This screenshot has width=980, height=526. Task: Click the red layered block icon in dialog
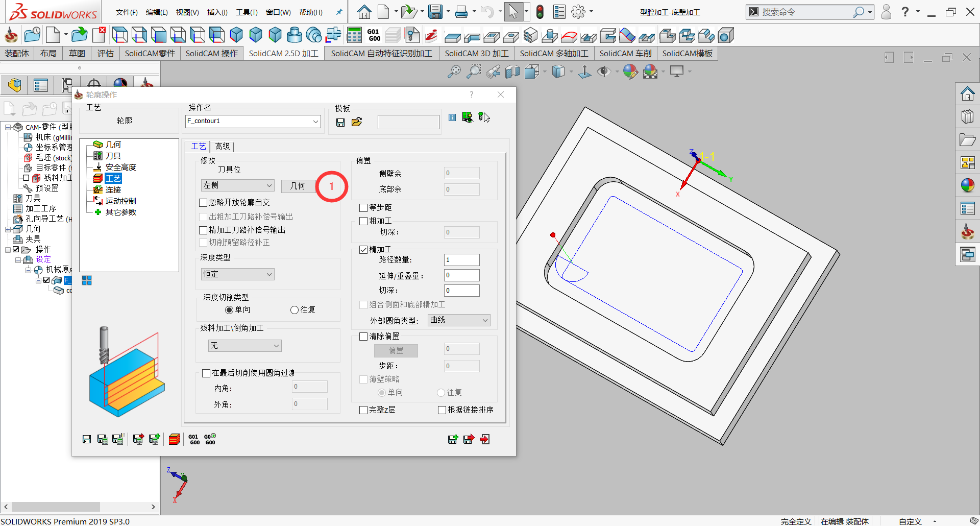click(174, 439)
